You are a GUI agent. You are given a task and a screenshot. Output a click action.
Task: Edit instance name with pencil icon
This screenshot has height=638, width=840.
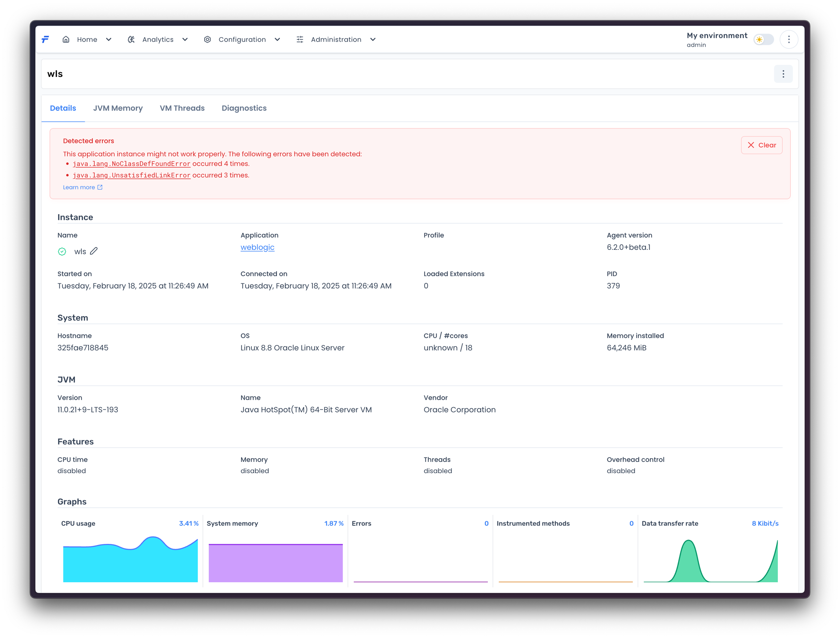[x=94, y=251]
